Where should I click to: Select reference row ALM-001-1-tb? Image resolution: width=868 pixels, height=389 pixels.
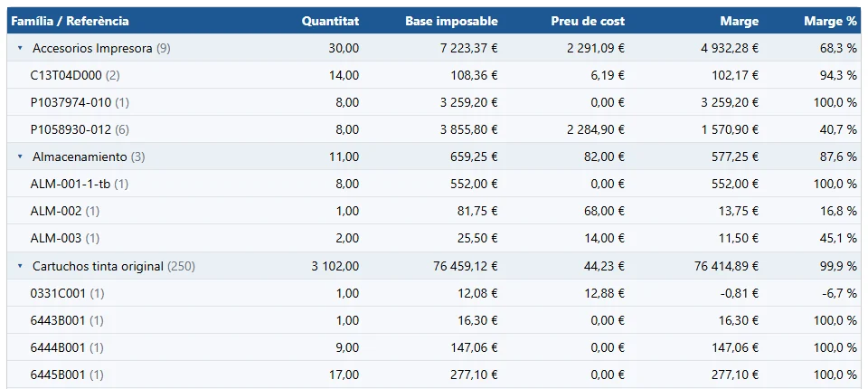tap(434, 184)
